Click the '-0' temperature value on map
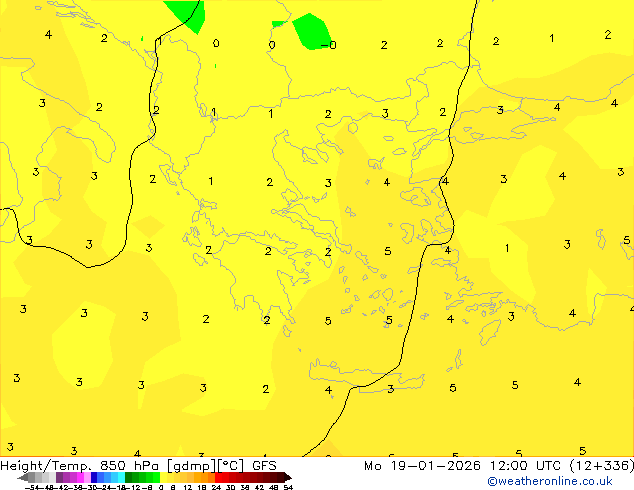The width and height of the screenshot is (634, 490). tap(328, 45)
